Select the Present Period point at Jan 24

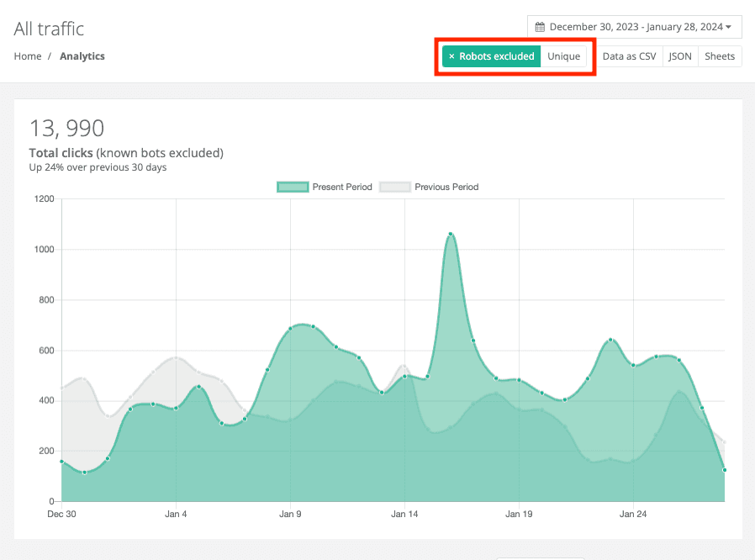coord(633,365)
